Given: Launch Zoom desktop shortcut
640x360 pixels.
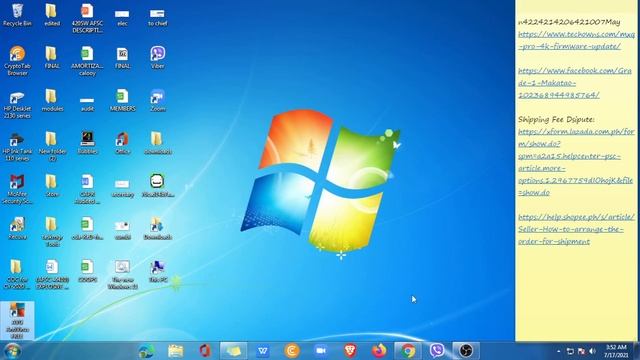Looking at the screenshot, I should 158,100.
